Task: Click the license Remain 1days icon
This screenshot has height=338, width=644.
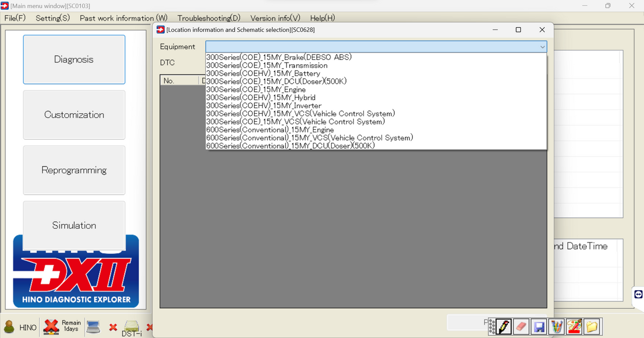Action: 51,326
